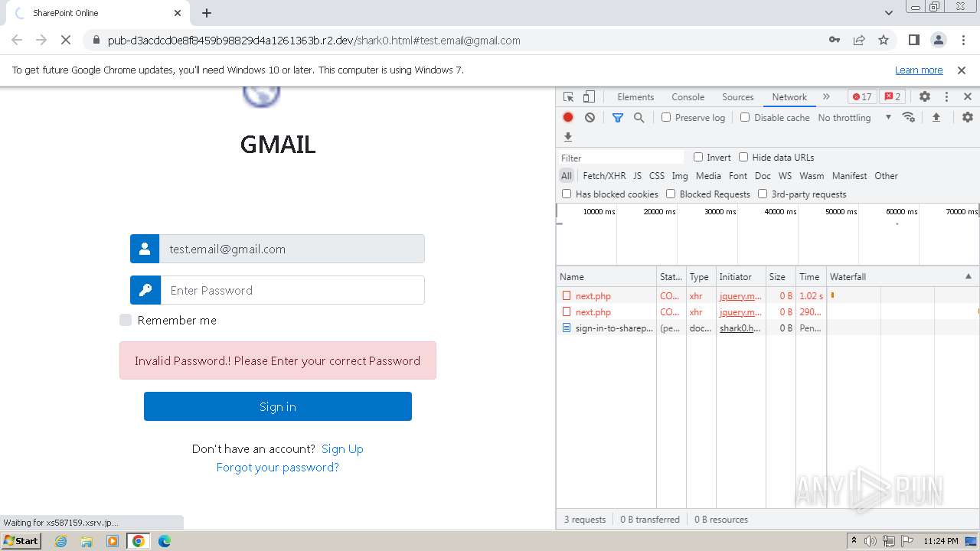This screenshot has width=980, height=551.
Task: Show 17 errors counter
Action: 862,97
